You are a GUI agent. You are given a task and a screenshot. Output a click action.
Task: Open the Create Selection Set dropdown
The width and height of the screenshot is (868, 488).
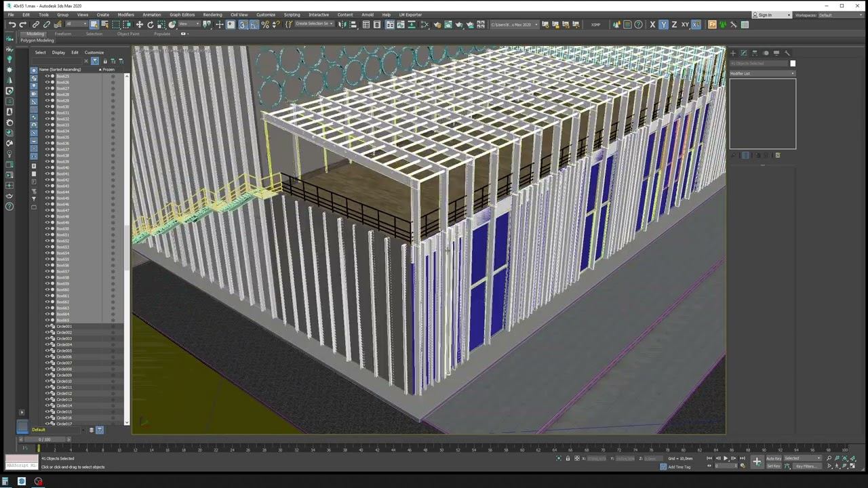315,24
